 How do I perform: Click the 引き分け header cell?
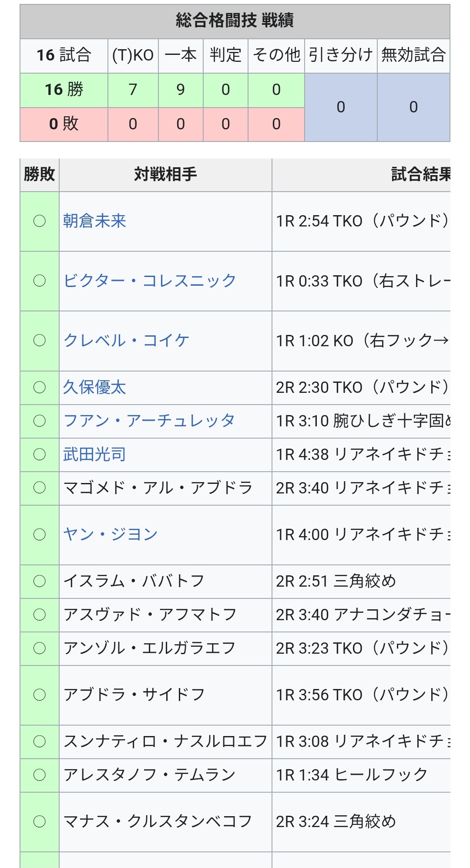click(340, 55)
